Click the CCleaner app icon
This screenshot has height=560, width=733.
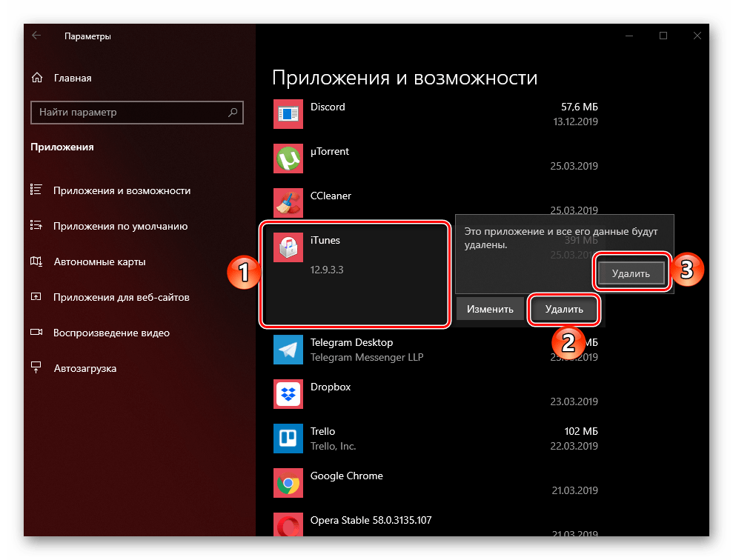click(288, 202)
